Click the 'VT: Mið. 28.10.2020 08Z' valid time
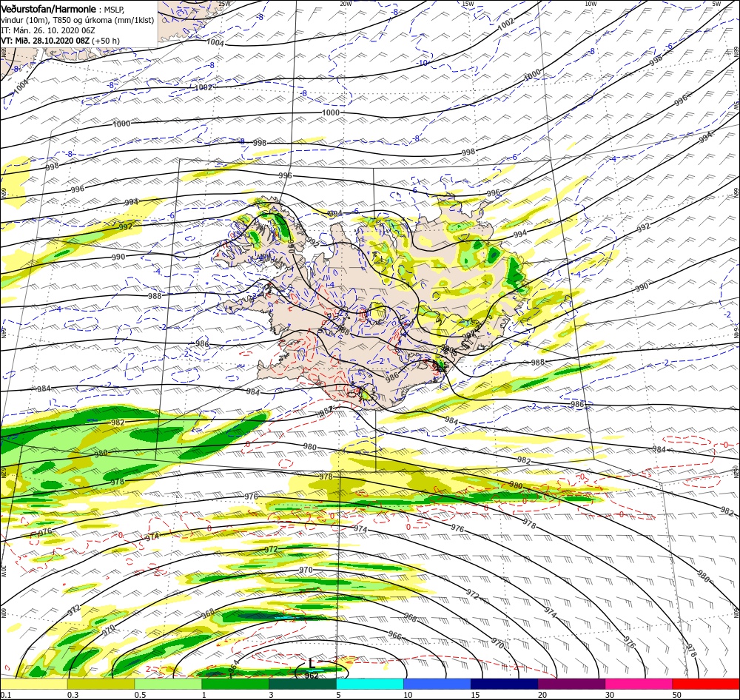The height and width of the screenshot is (700, 740). 45,41
